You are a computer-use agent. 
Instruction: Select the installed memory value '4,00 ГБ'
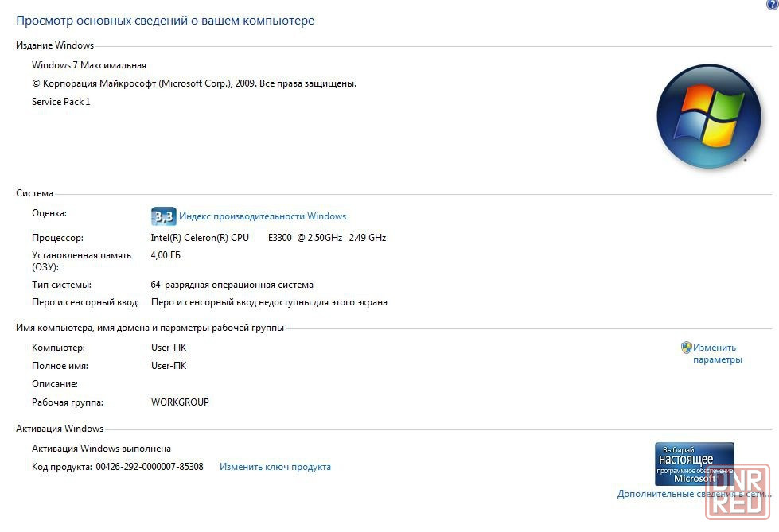[x=166, y=255]
